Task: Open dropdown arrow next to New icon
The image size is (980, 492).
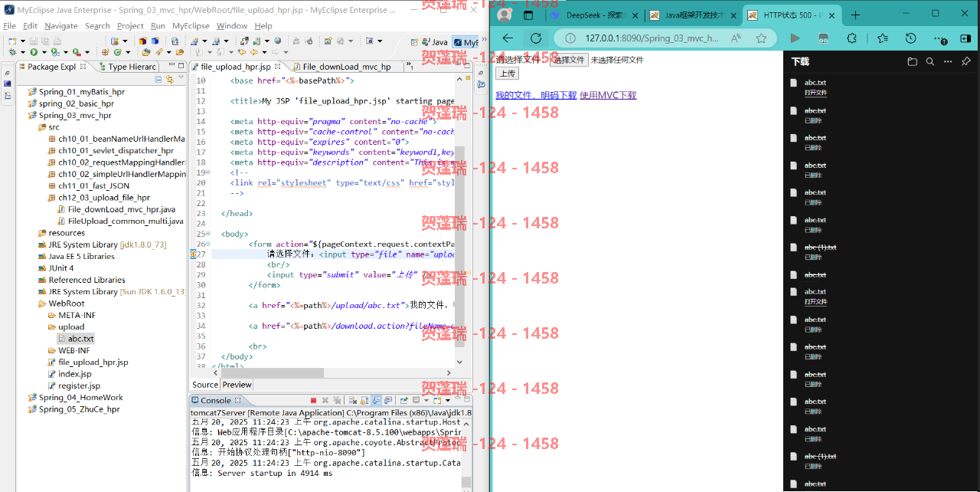Action: pyautogui.click(x=23, y=41)
